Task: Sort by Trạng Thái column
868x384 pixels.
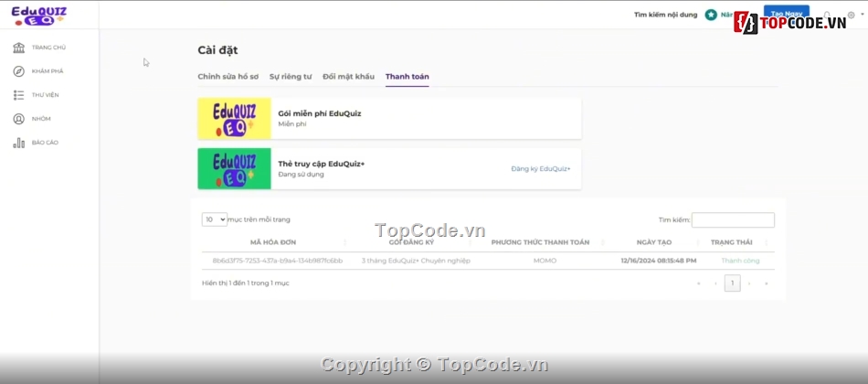Action: coord(731,242)
